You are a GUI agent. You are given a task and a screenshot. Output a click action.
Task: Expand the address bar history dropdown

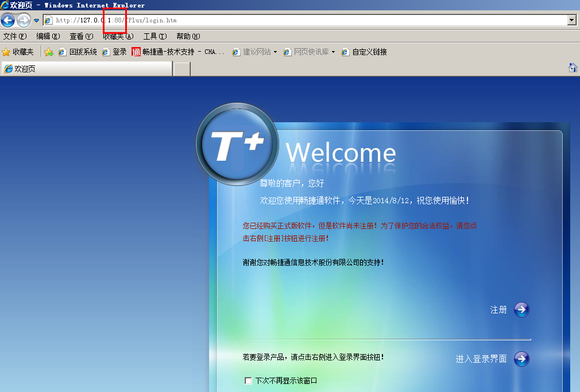pos(572,20)
